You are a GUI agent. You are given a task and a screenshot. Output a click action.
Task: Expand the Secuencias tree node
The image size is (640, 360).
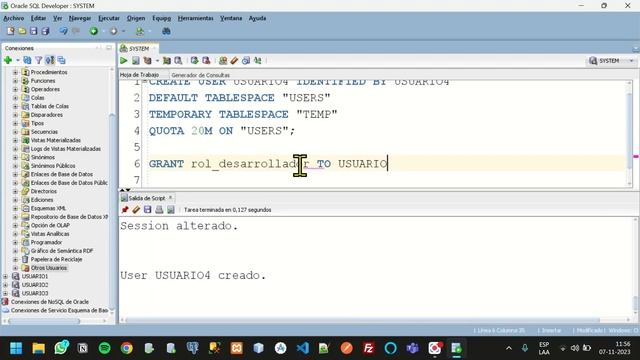pyautogui.click(x=15, y=132)
